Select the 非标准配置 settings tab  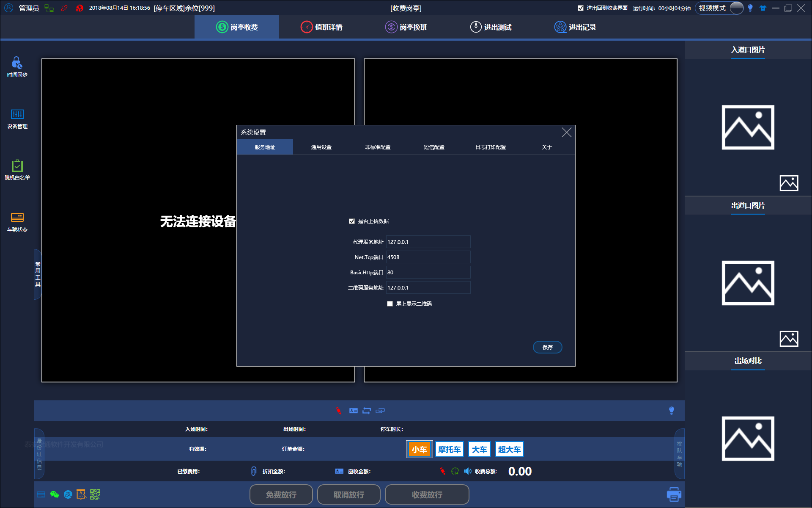pyautogui.click(x=378, y=147)
